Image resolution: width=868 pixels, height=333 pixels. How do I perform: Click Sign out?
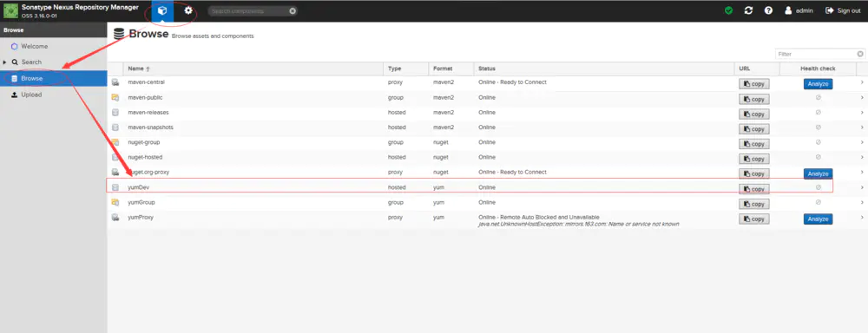coord(843,10)
